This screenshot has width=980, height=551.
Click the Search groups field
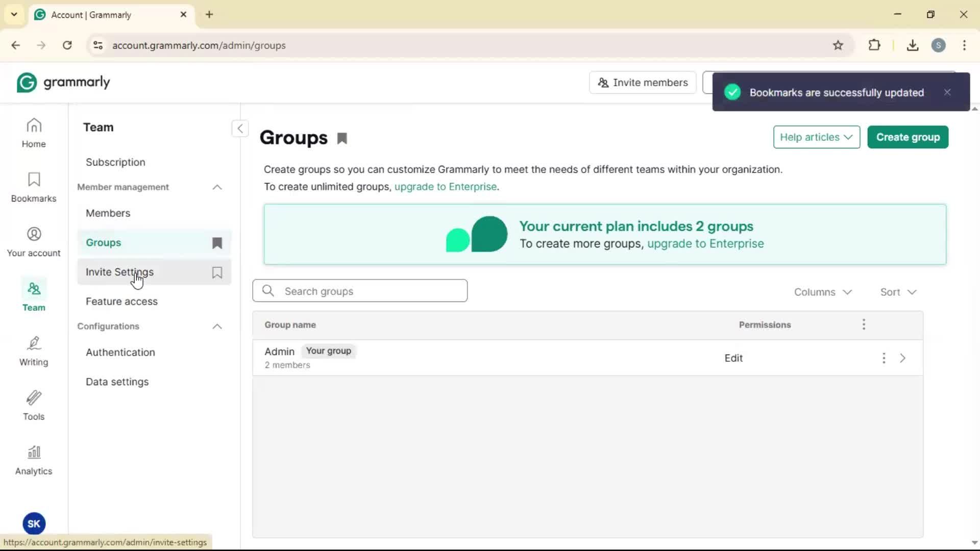[360, 291]
